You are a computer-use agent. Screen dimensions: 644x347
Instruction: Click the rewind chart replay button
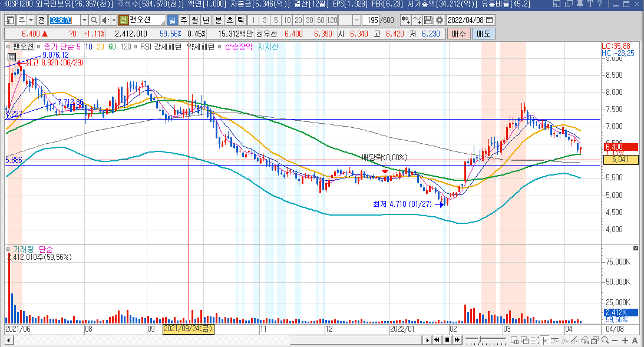coord(437,340)
